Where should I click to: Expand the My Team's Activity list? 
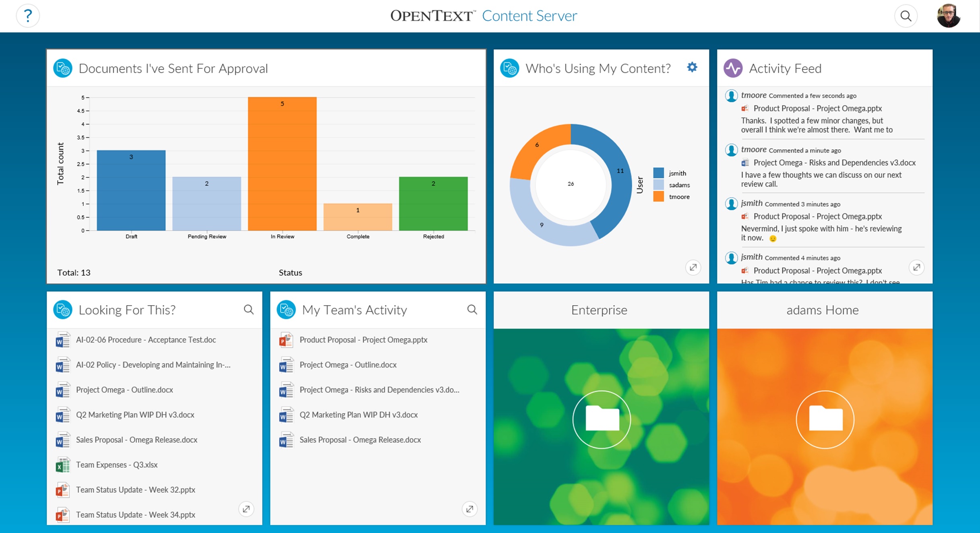tap(469, 509)
